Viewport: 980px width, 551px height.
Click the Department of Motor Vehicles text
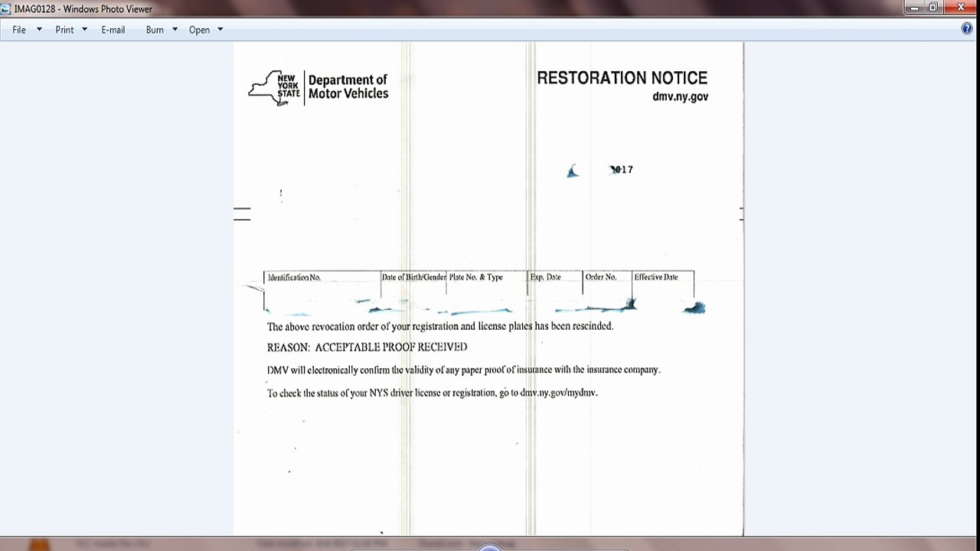(348, 86)
